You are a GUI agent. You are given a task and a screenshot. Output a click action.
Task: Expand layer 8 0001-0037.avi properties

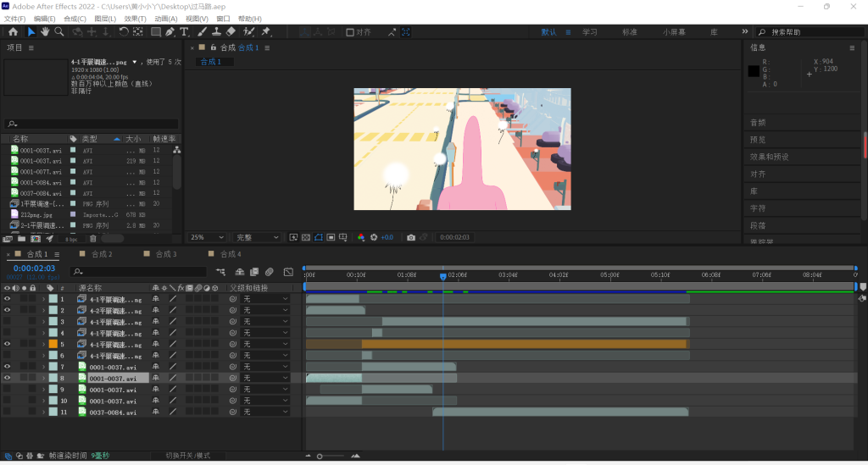tap(44, 379)
